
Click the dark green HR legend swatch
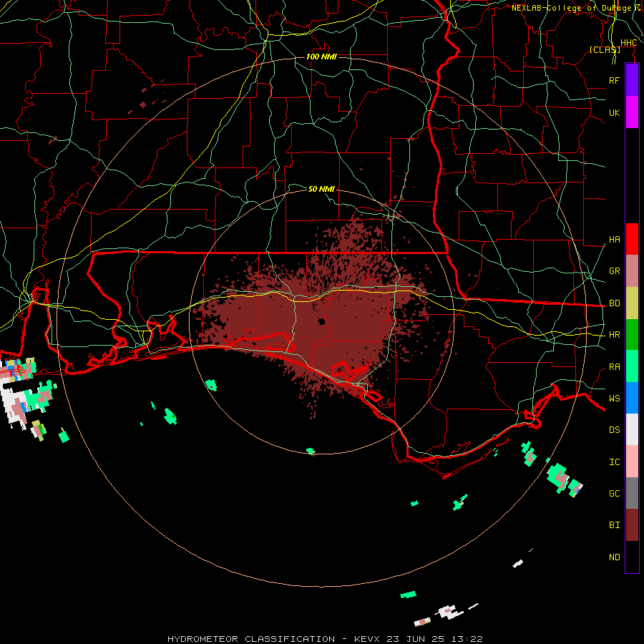632,335
